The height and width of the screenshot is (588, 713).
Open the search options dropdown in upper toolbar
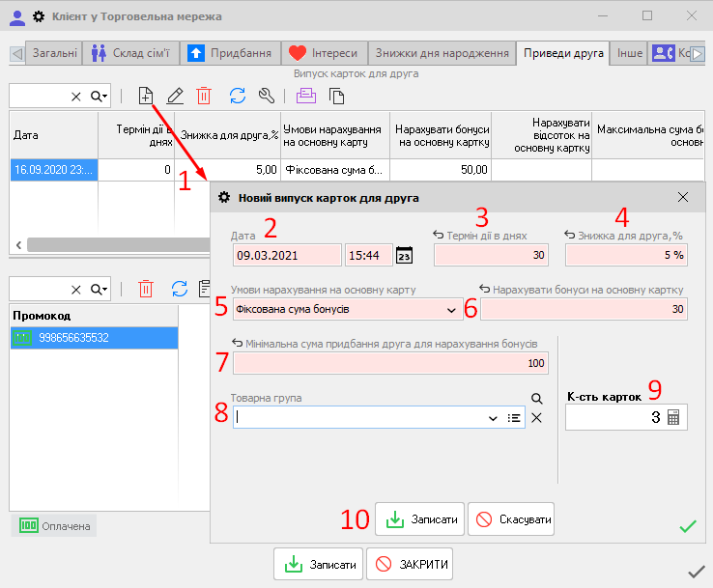coord(99,96)
